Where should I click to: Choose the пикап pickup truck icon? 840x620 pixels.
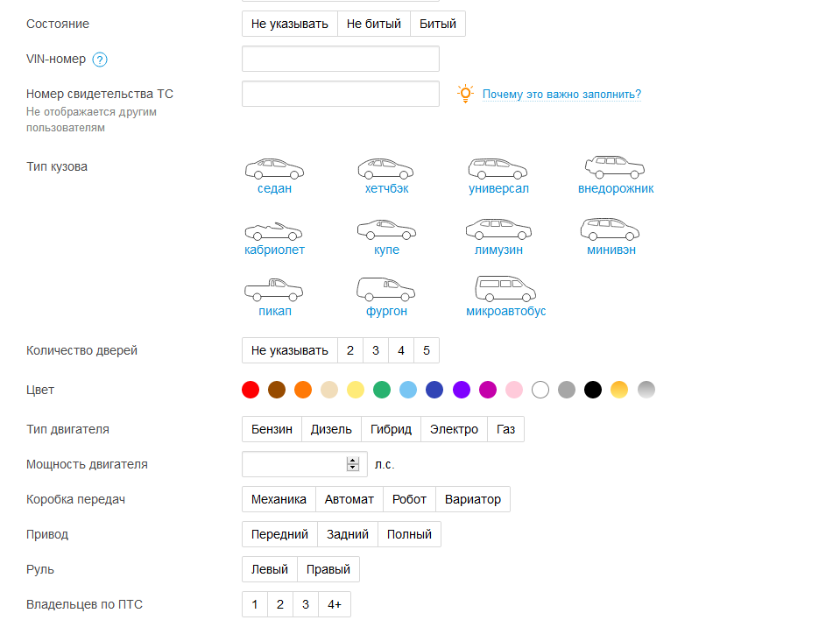point(274,291)
